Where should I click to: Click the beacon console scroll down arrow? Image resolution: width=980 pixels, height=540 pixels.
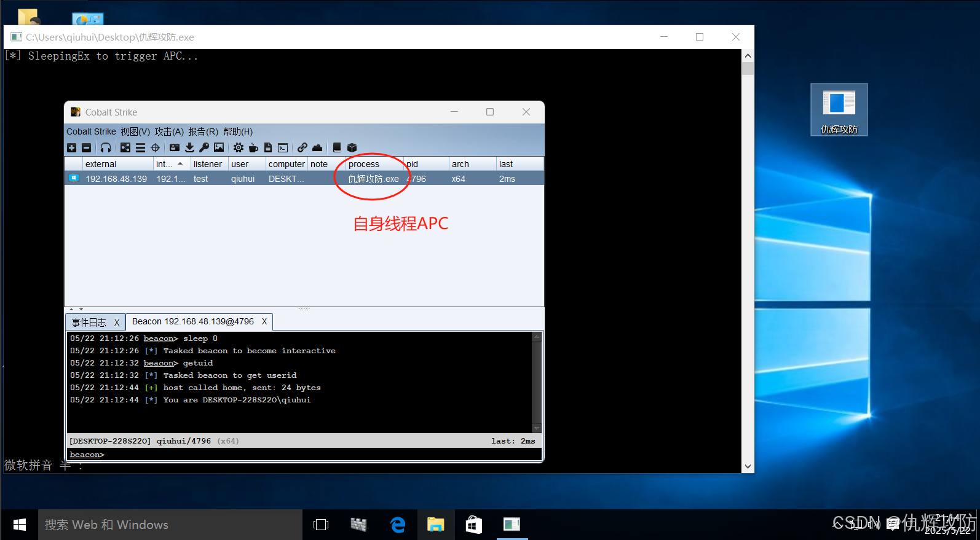click(x=537, y=428)
